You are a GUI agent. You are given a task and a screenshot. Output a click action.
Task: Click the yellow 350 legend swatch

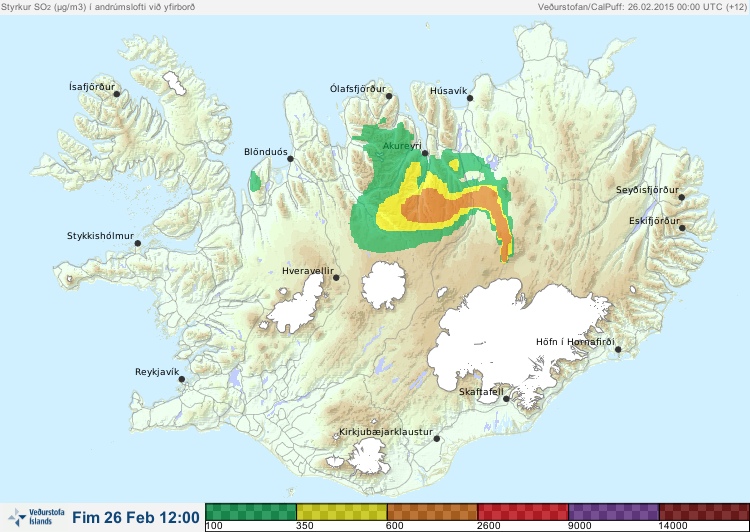(342, 512)
